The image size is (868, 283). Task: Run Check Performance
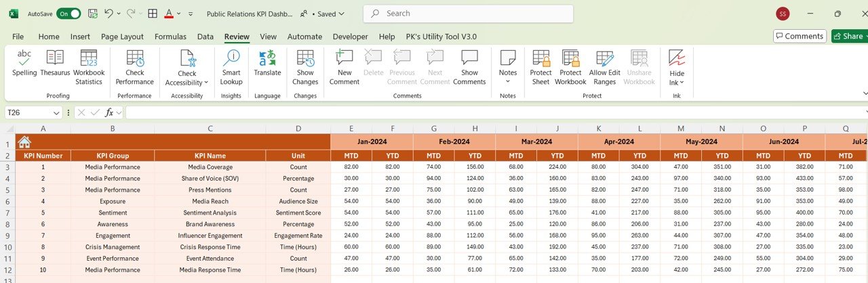click(x=134, y=68)
